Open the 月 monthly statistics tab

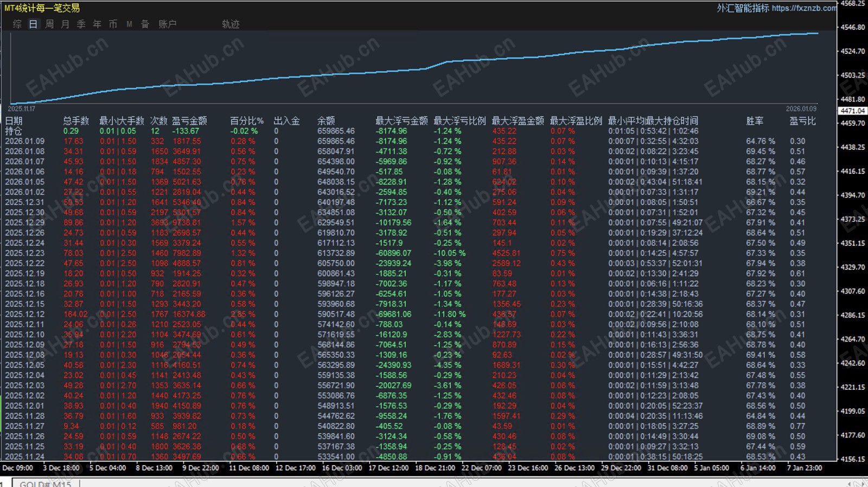click(x=65, y=24)
